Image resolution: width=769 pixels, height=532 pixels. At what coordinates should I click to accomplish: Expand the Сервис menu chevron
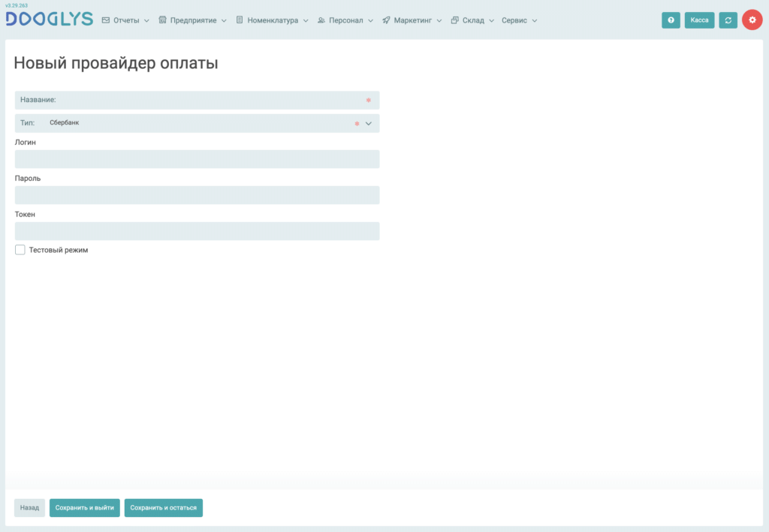click(535, 20)
